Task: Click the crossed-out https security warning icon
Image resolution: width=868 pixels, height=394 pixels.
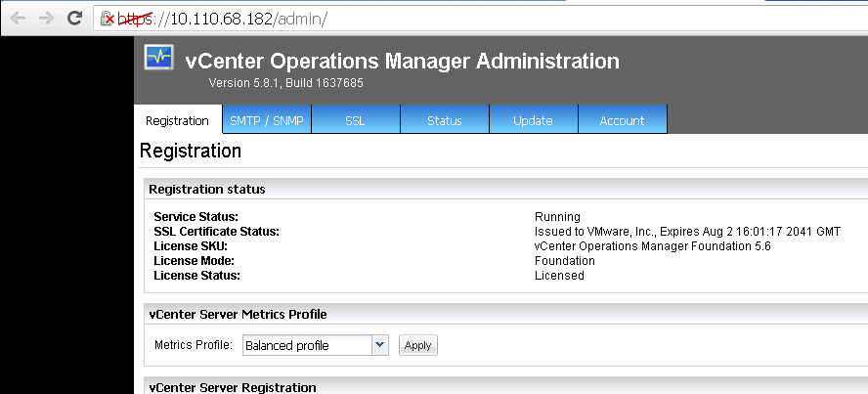Action: coord(109,19)
